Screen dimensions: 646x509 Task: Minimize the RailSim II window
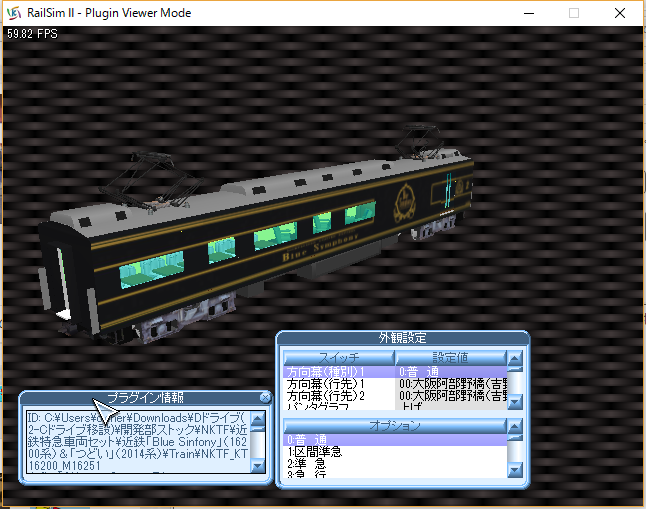click(x=529, y=13)
